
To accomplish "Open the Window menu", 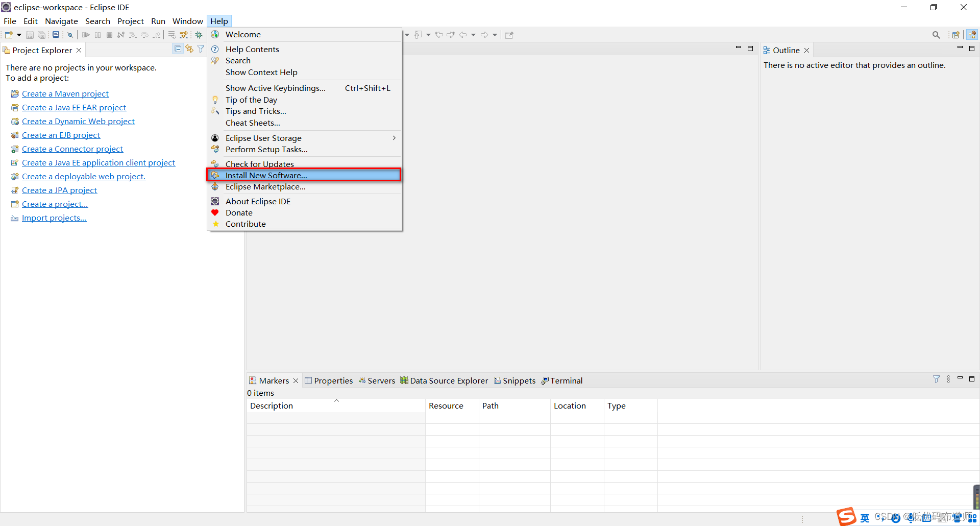I will [188, 21].
